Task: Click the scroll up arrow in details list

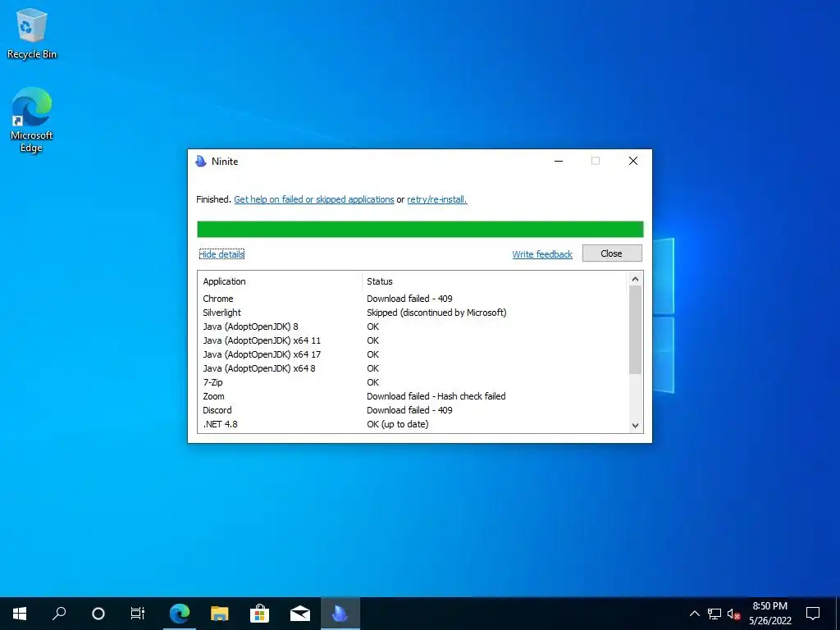Action: (635, 279)
